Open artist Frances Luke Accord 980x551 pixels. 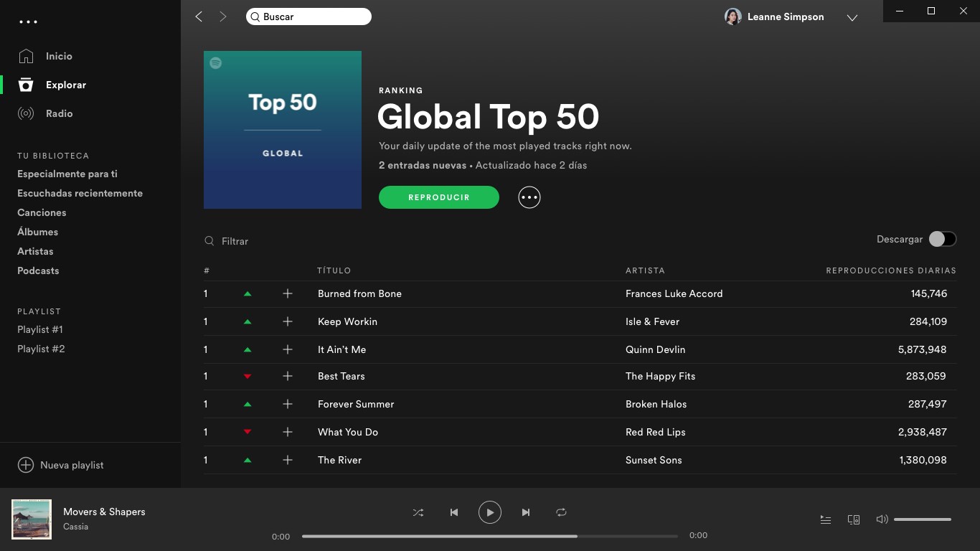click(674, 293)
